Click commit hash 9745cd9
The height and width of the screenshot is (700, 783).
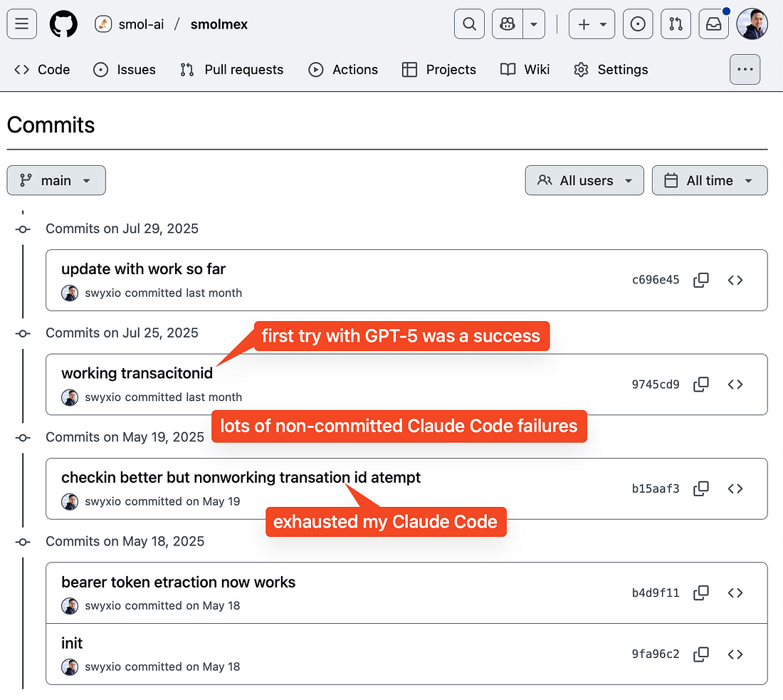click(x=656, y=385)
